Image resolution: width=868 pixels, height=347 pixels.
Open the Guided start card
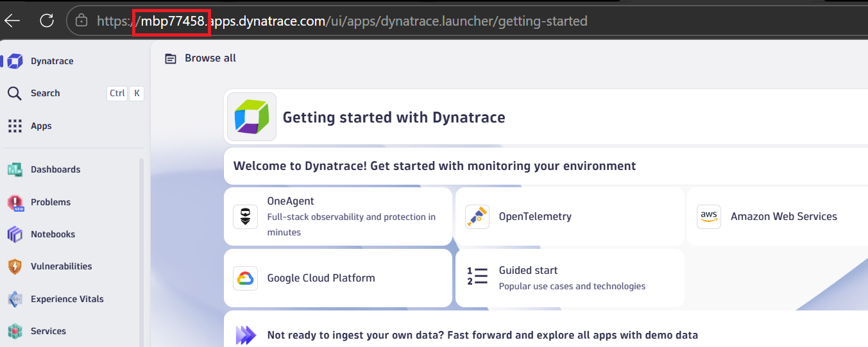(570, 278)
